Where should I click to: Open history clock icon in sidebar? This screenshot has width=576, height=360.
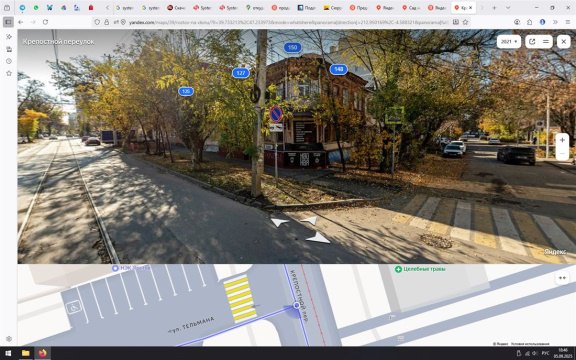(x=9, y=61)
